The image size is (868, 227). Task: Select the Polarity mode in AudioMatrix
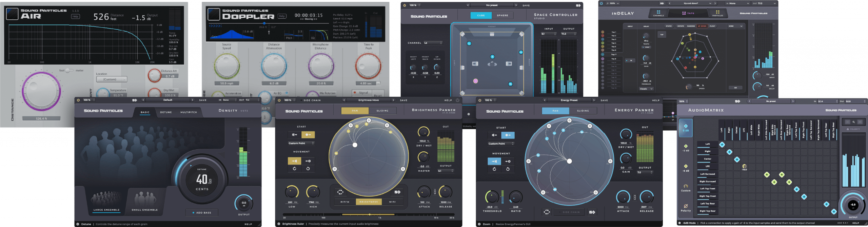coord(686,208)
